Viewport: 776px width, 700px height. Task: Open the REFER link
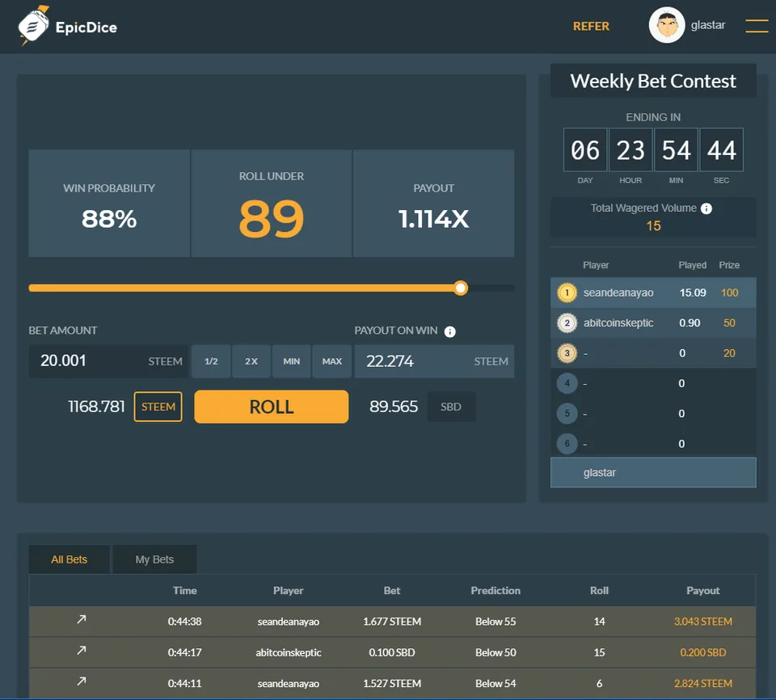[591, 26]
